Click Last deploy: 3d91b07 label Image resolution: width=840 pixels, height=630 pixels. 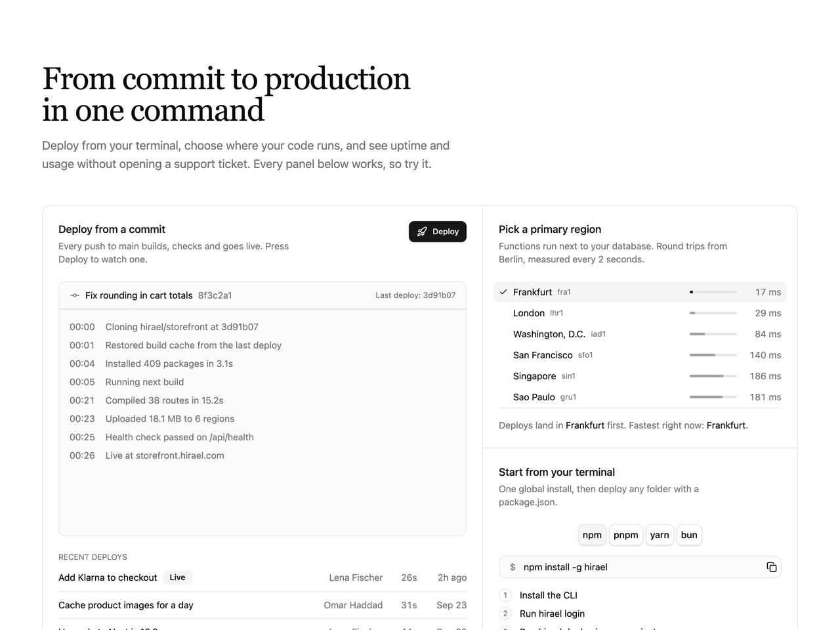[x=415, y=295]
